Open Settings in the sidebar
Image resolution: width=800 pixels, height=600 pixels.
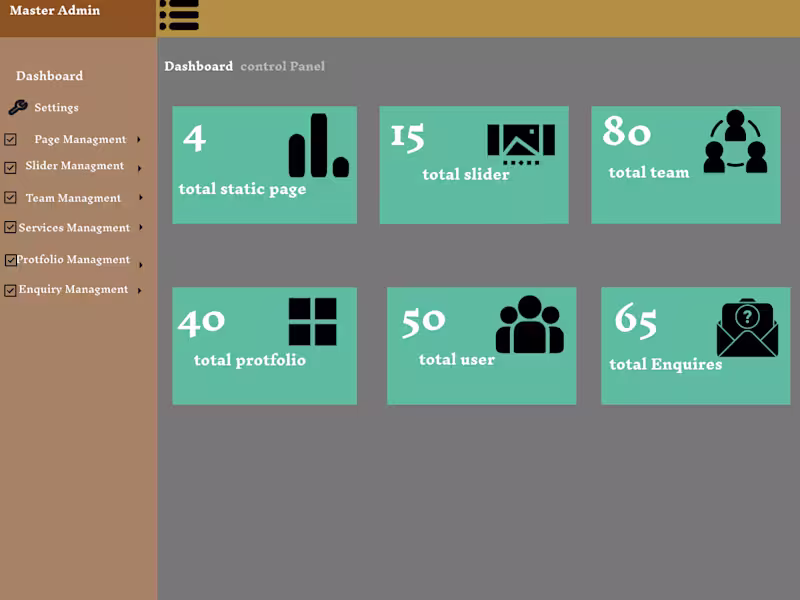[56, 108]
